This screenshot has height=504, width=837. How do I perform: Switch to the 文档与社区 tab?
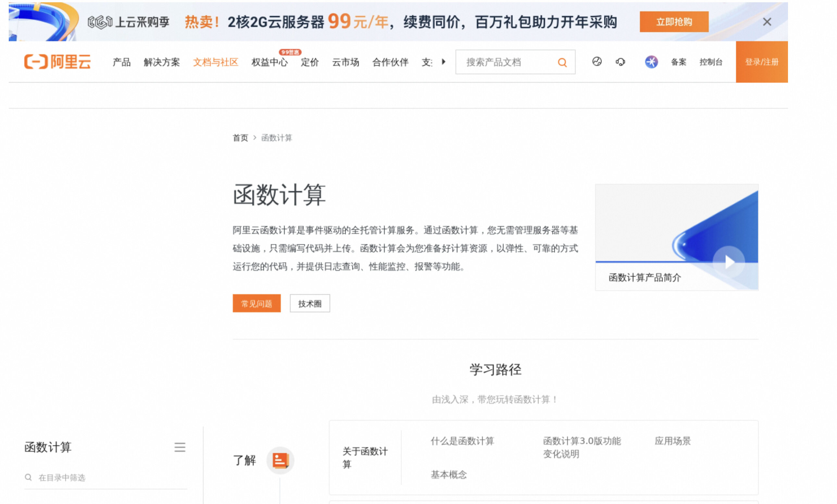[216, 62]
